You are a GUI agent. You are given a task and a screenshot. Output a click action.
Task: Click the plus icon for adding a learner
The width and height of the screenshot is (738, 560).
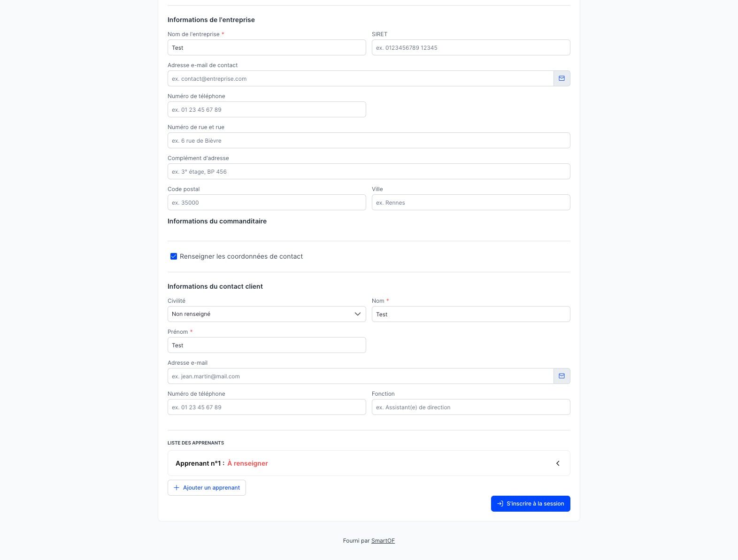click(x=177, y=488)
